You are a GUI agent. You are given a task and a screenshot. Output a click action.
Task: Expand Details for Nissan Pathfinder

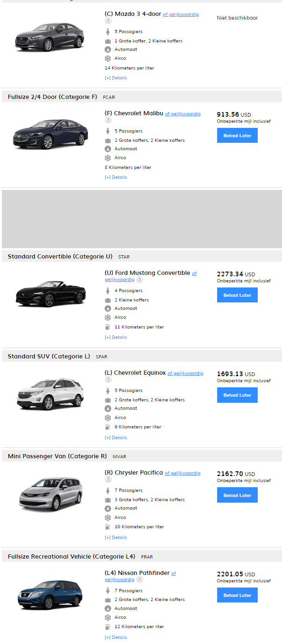[116, 637]
